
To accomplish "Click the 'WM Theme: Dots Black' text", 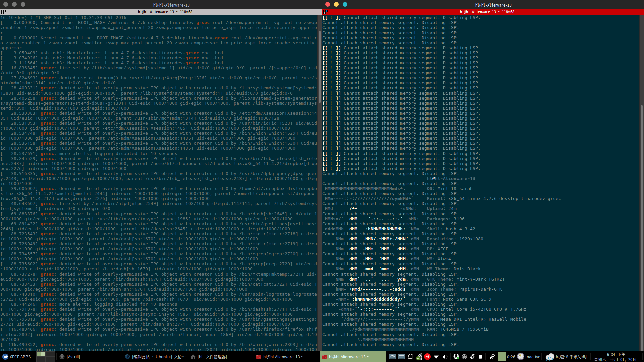I will click(x=454, y=269).
